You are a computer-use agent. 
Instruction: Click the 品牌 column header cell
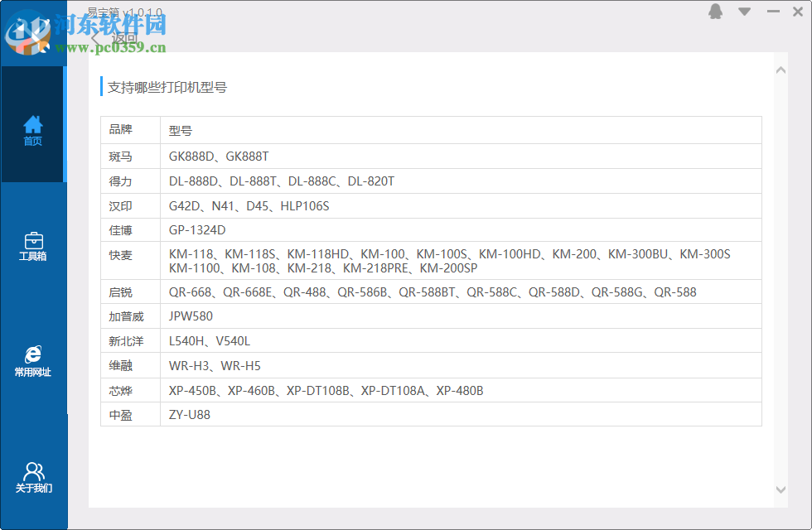pos(131,130)
